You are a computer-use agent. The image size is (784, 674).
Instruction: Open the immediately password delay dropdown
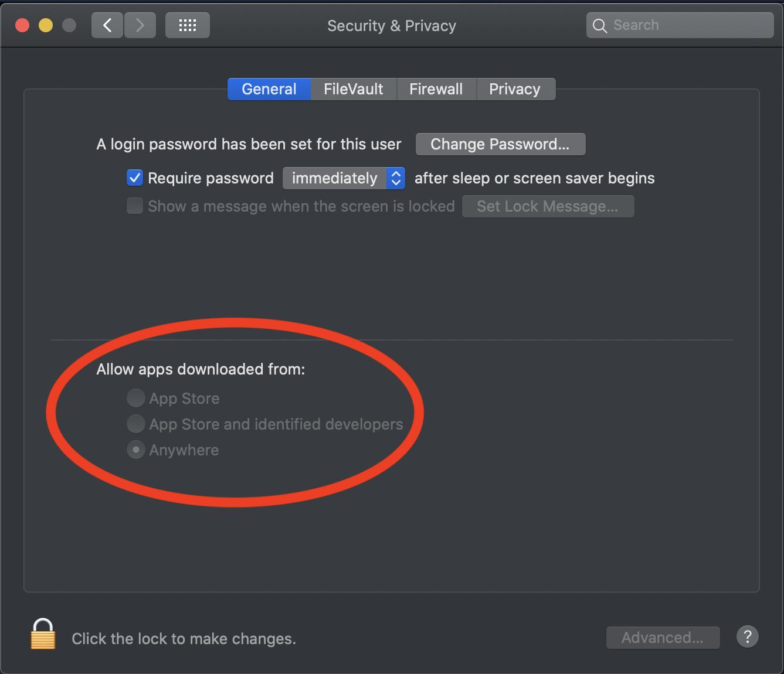click(344, 178)
